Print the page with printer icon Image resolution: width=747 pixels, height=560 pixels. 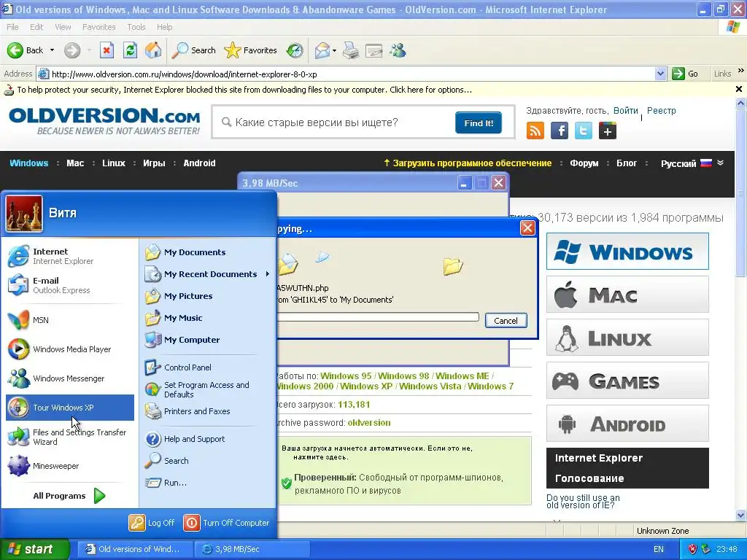point(351,50)
